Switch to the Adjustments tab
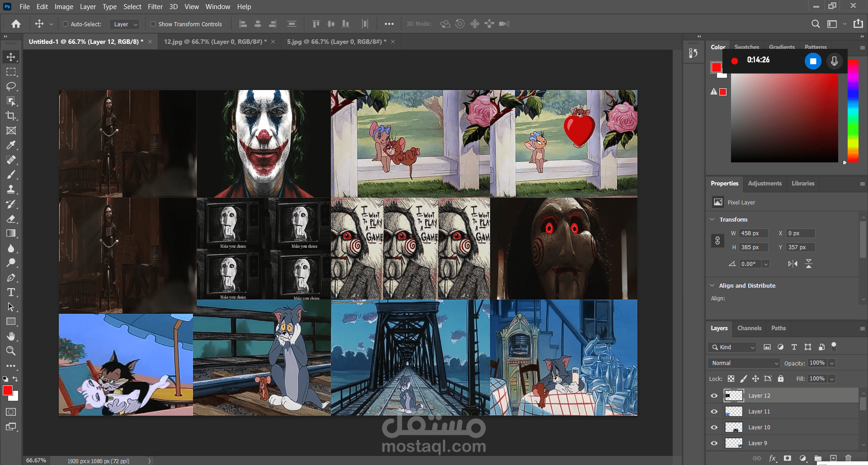Image resolution: width=868 pixels, height=465 pixels. [x=764, y=183]
